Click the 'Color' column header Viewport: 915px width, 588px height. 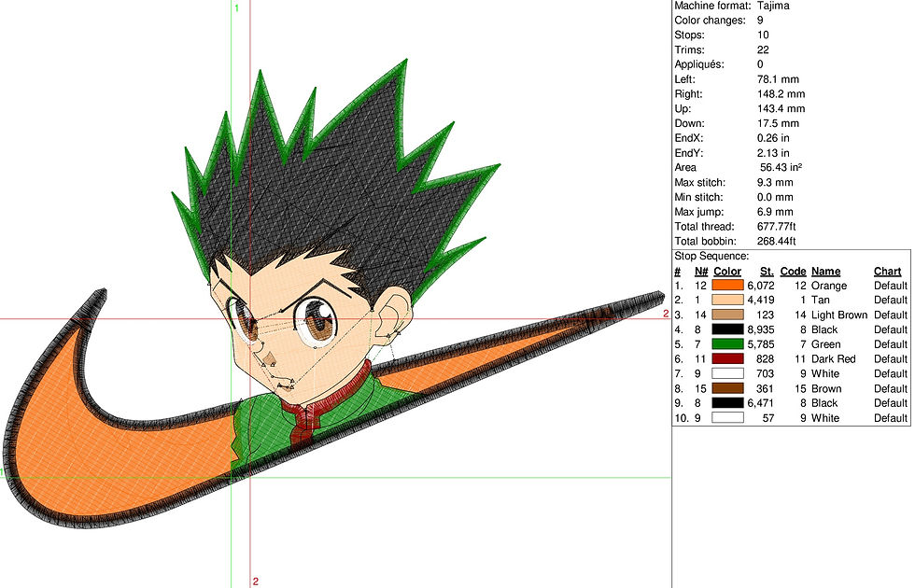(727, 272)
